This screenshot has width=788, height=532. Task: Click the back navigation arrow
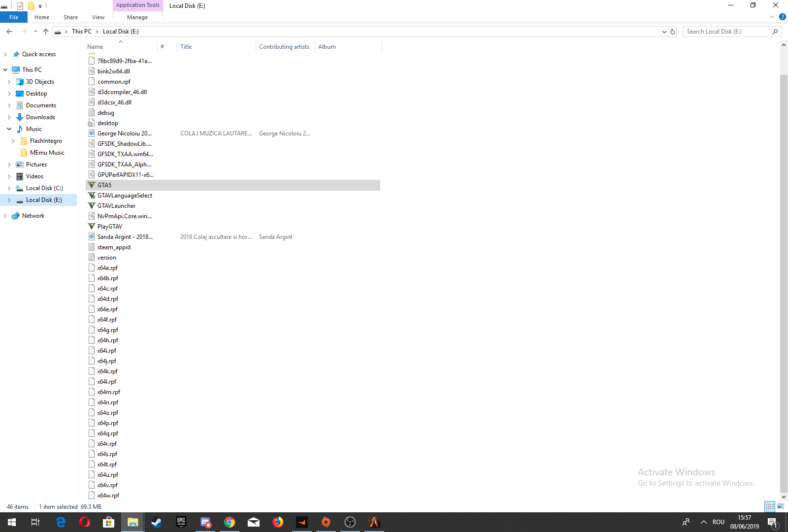pyautogui.click(x=9, y=32)
